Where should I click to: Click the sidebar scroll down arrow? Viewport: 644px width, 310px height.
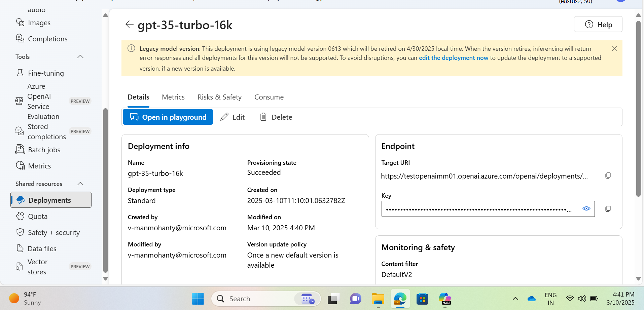click(105, 279)
